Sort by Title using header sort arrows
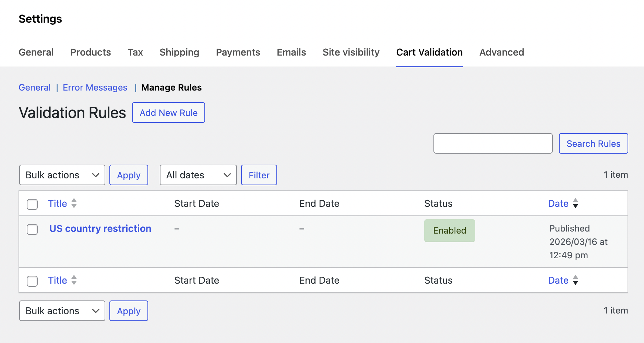The width and height of the screenshot is (644, 343). click(74, 203)
